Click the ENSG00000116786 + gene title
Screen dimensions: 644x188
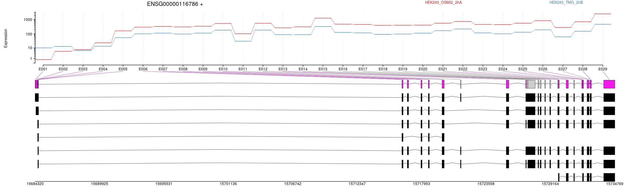175,4
